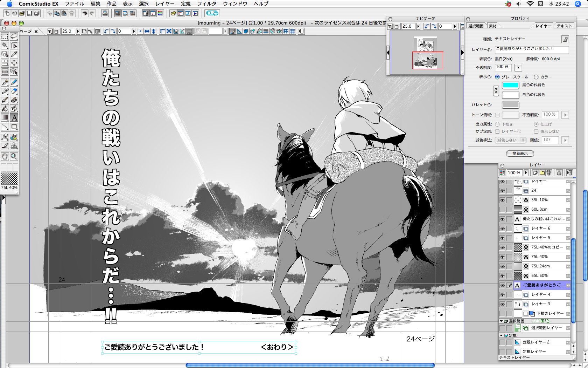Click the undo arrow in main toolbar
Viewport: 588px width, 368px height.
84,13
